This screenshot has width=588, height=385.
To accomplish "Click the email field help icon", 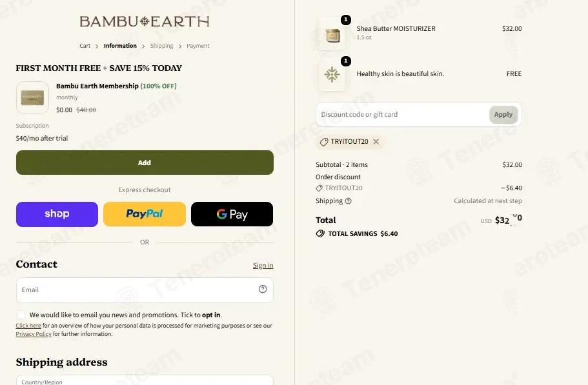I will pos(263,289).
